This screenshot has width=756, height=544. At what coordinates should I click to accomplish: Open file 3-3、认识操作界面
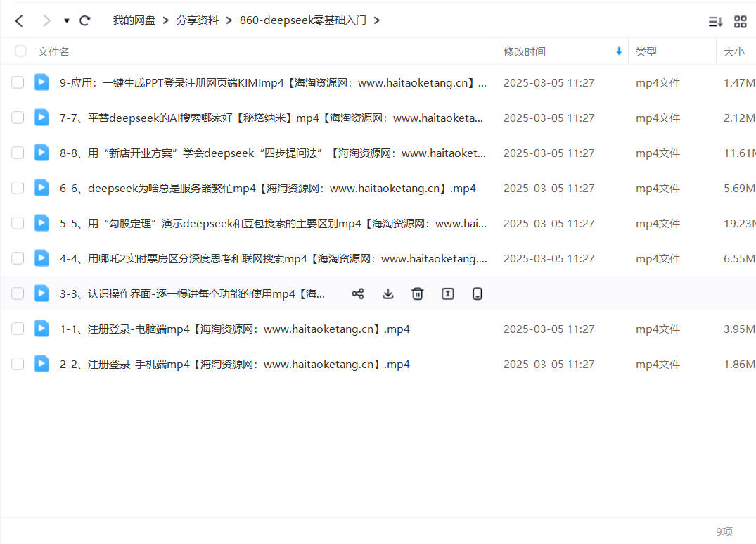[192, 294]
